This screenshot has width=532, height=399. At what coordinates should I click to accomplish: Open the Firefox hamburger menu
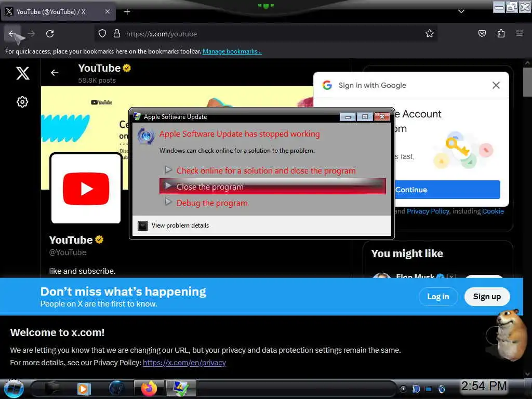click(x=520, y=33)
